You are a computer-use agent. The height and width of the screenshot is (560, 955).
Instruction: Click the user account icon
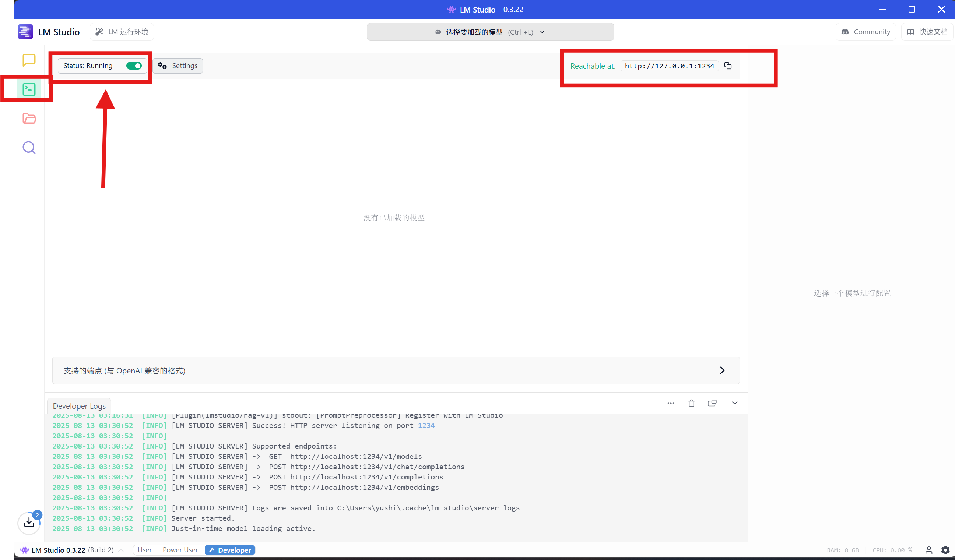coord(928,550)
